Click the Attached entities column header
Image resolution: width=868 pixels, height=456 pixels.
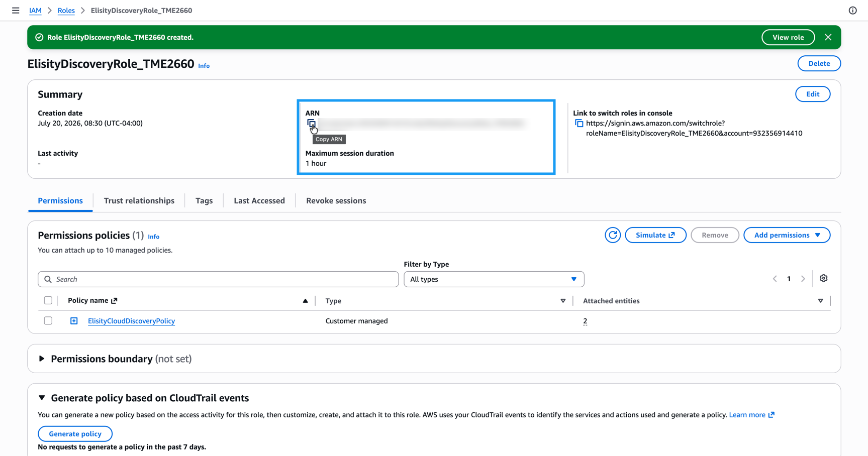pyautogui.click(x=611, y=301)
